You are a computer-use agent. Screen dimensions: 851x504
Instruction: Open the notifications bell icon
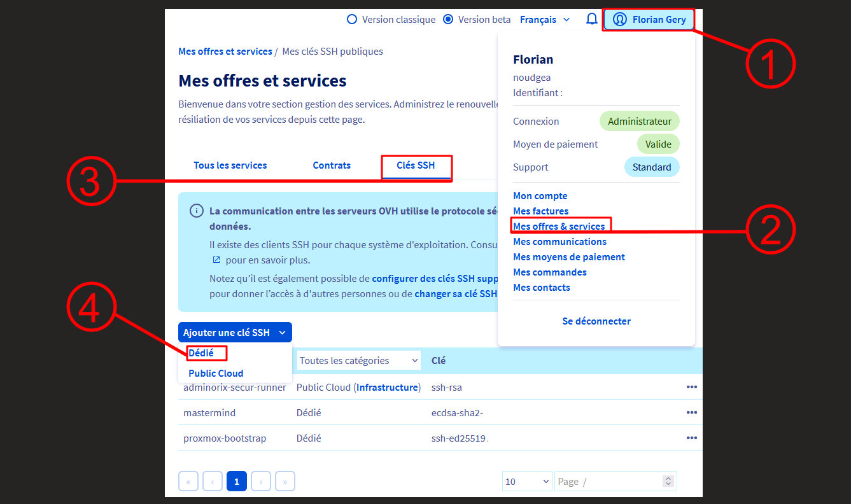592,19
